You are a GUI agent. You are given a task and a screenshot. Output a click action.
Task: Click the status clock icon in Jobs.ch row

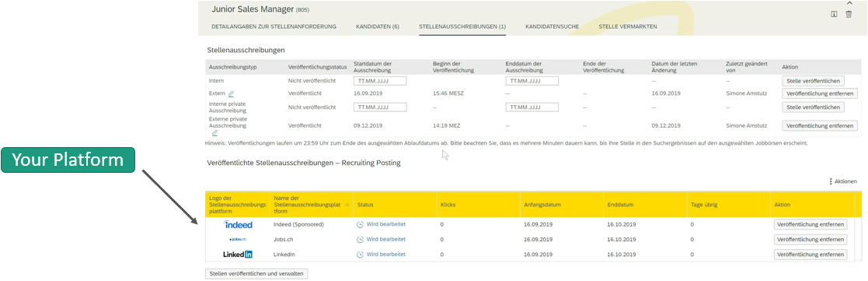pos(361,240)
